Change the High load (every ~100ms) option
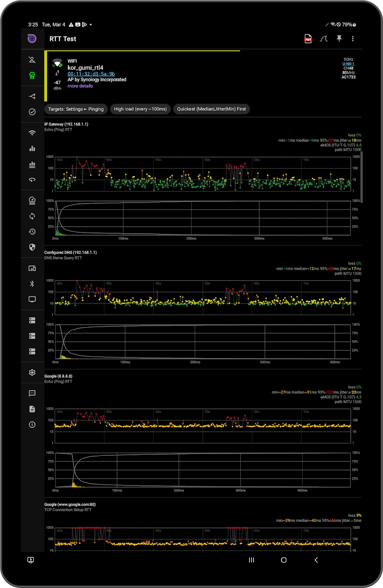This screenshot has width=383, height=588. point(140,109)
